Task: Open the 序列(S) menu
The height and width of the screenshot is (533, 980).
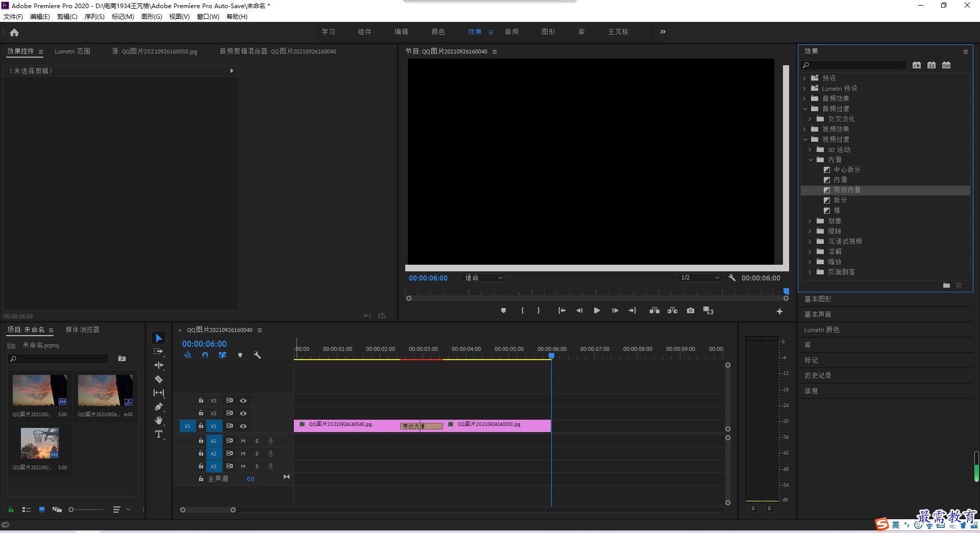Action: [x=94, y=17]
